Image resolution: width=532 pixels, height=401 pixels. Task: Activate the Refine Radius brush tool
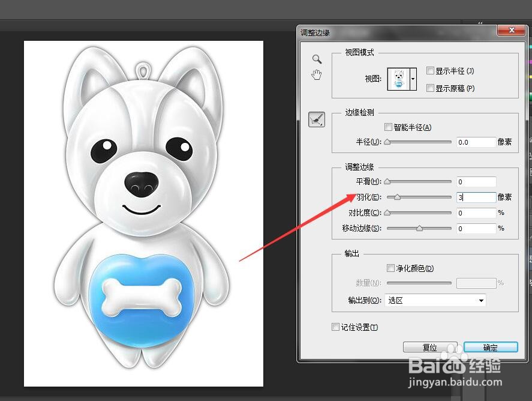[x=317, y=119]
